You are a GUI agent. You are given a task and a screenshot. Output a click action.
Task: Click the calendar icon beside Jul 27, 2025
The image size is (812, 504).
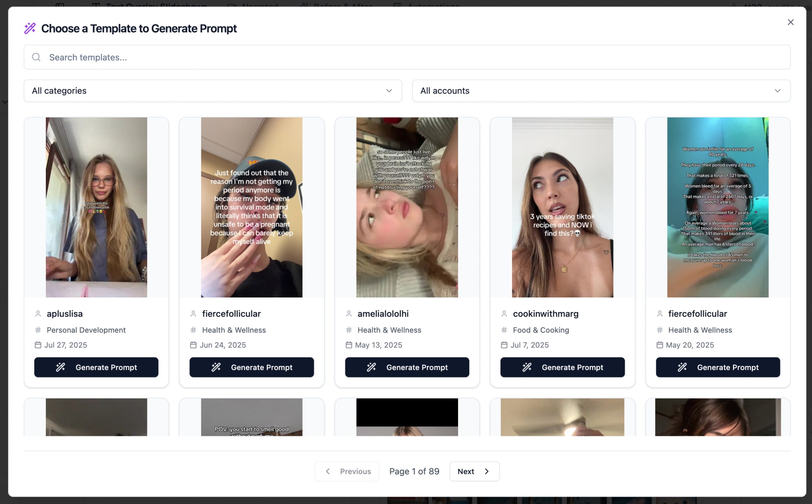pyautogui.click(x=38, y=345)
